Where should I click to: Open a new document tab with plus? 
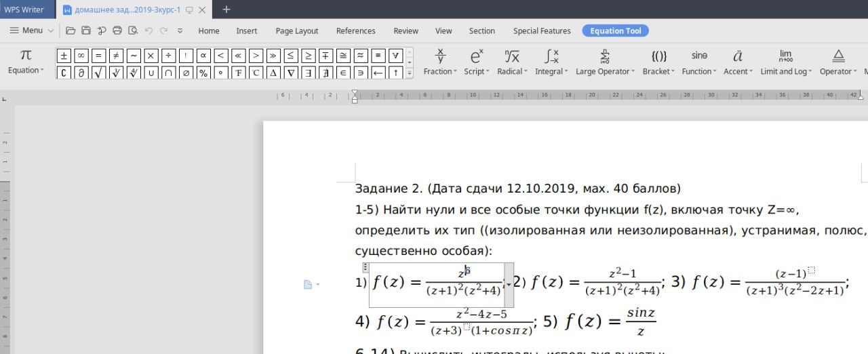pos(226,9)
